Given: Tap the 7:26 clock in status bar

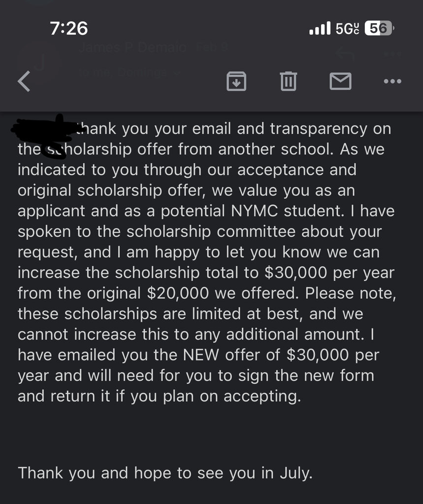Looking at the screenshot, I should (69, 28).
